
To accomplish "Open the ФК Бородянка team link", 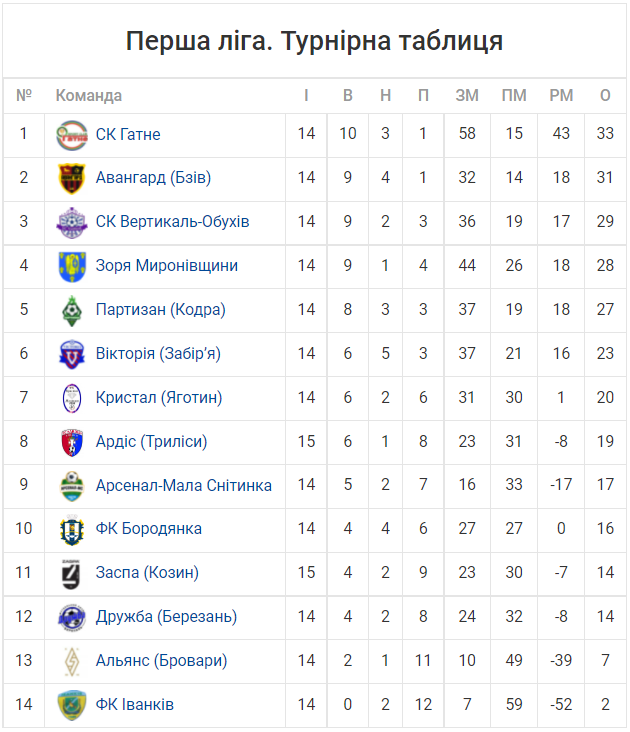I will [148, 528].
